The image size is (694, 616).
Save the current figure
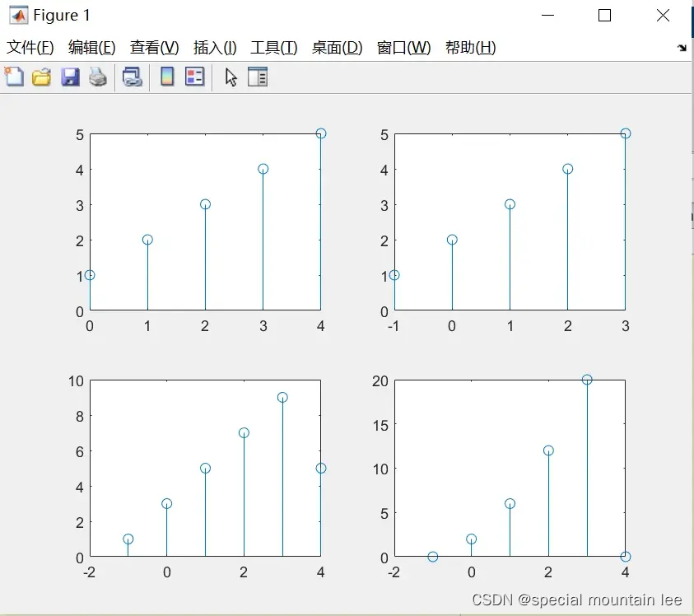coord(70,76)
